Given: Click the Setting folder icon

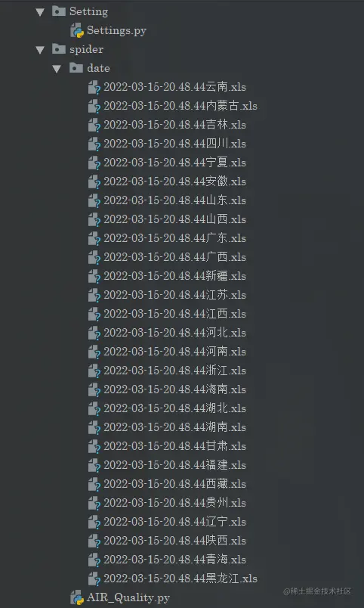Looking at the screenshot, I should tap(59, 11).
